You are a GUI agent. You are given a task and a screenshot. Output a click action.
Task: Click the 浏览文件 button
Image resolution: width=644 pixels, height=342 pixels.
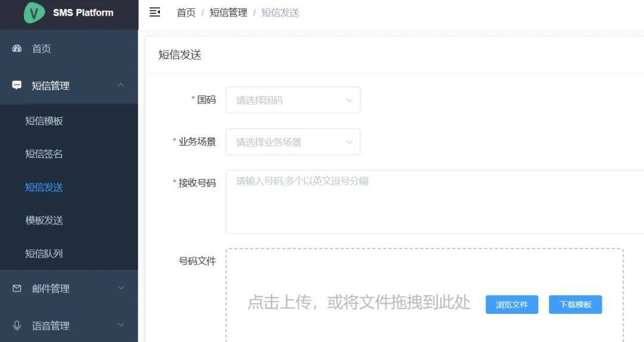click(512, 304)
